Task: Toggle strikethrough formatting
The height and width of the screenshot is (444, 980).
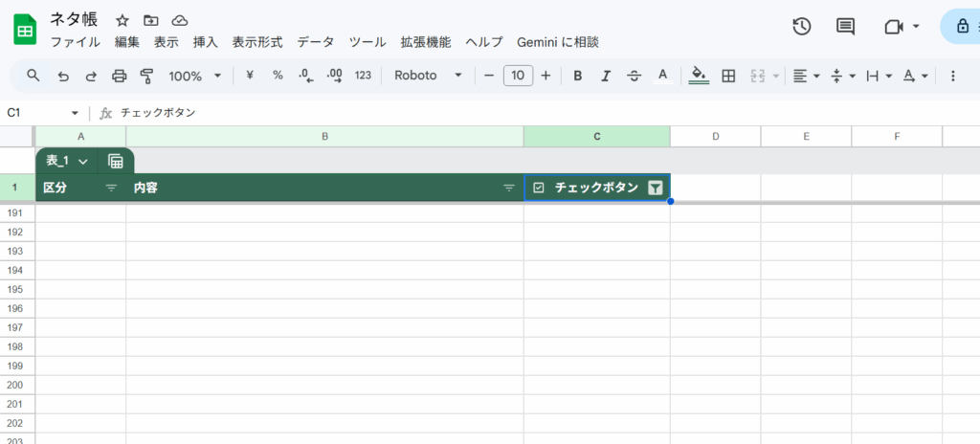Action: coord(634,76)
